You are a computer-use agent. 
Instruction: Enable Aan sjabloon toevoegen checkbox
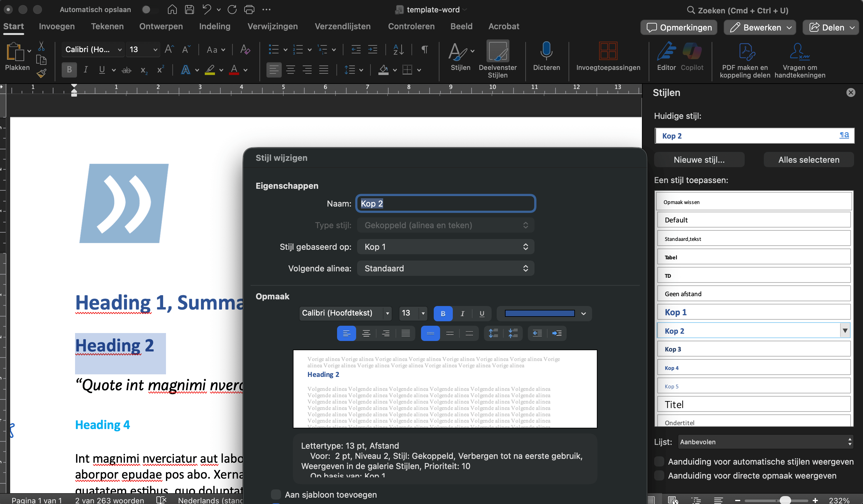click(x=276, y=494)
